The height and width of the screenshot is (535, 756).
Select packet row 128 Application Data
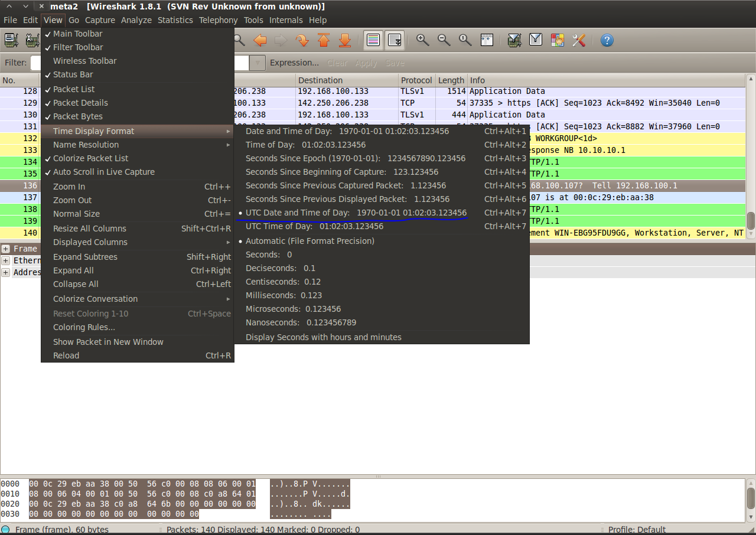tap(373, 91)
